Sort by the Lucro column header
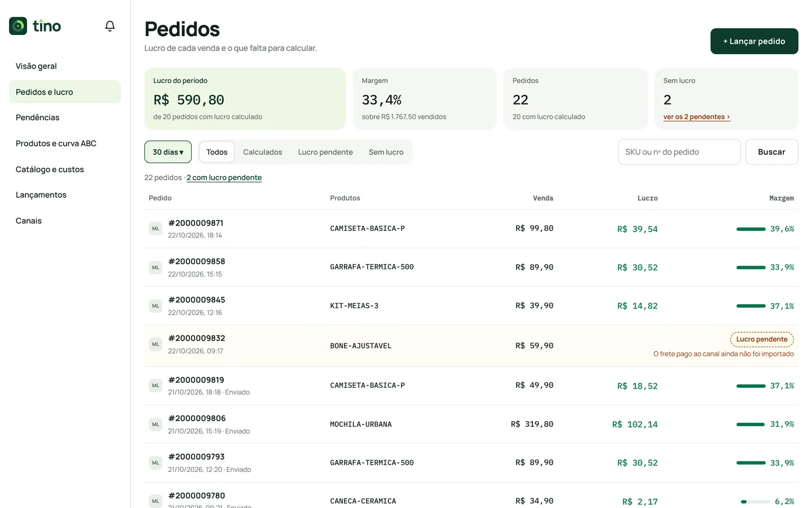812x508 pixels. tap(647, 198)
